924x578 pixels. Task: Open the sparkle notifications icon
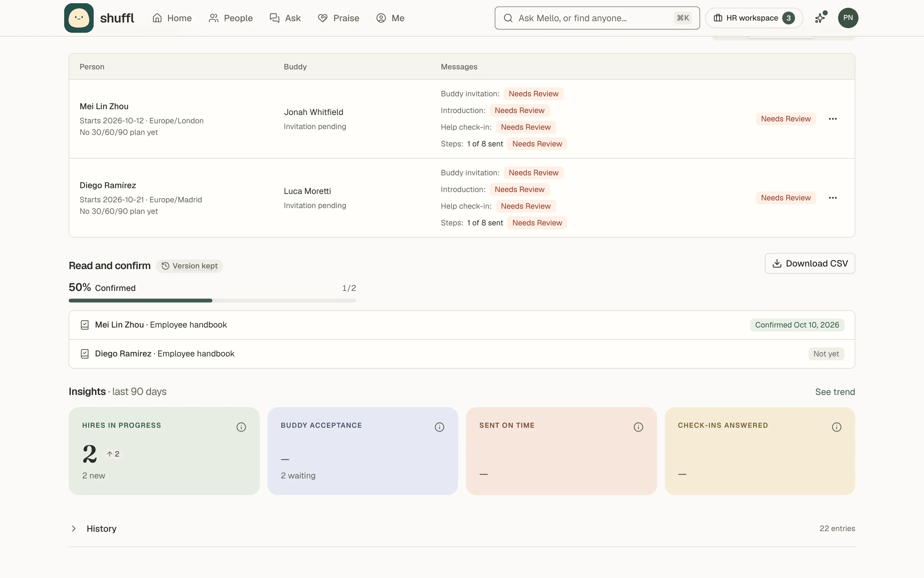(820, 18)
